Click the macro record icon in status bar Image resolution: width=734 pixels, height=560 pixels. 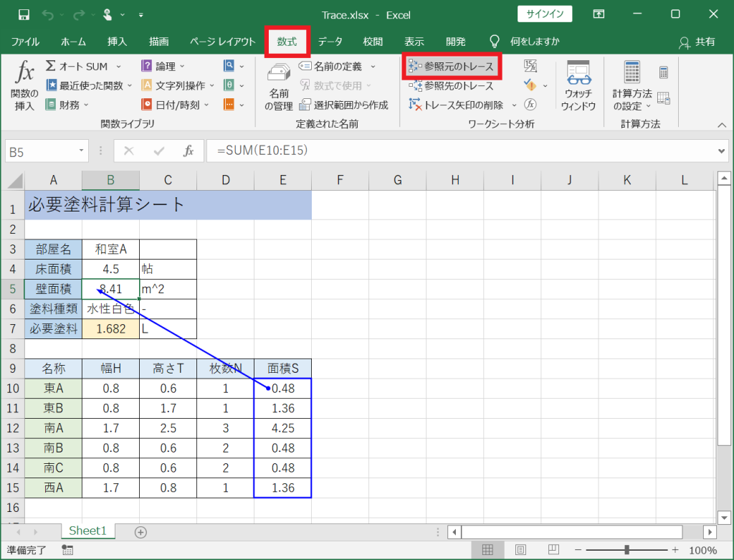[x=67, y=550]
